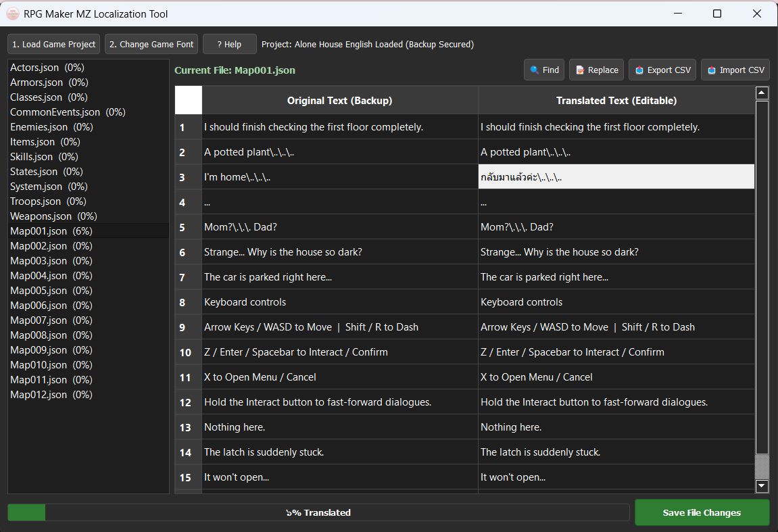778x532 pixels.
Task: Select Map006.json in file list
Action: 89,306
